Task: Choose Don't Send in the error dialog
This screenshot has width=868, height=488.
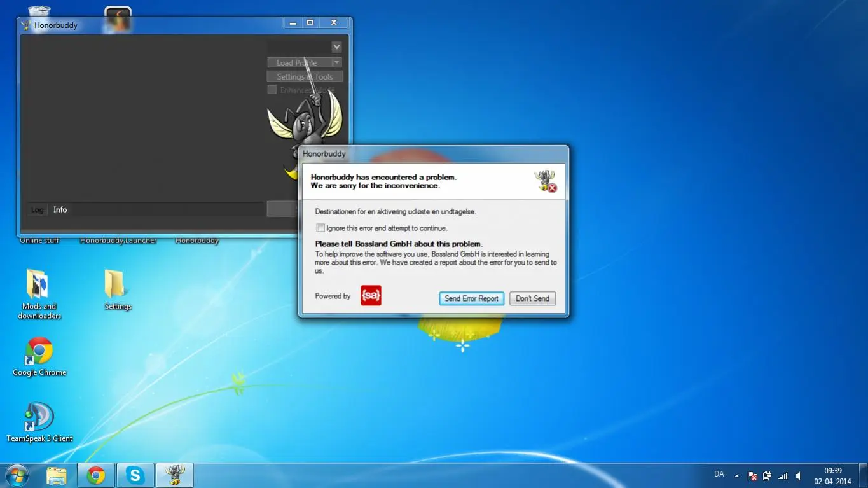Action: (x=532, y=298)
